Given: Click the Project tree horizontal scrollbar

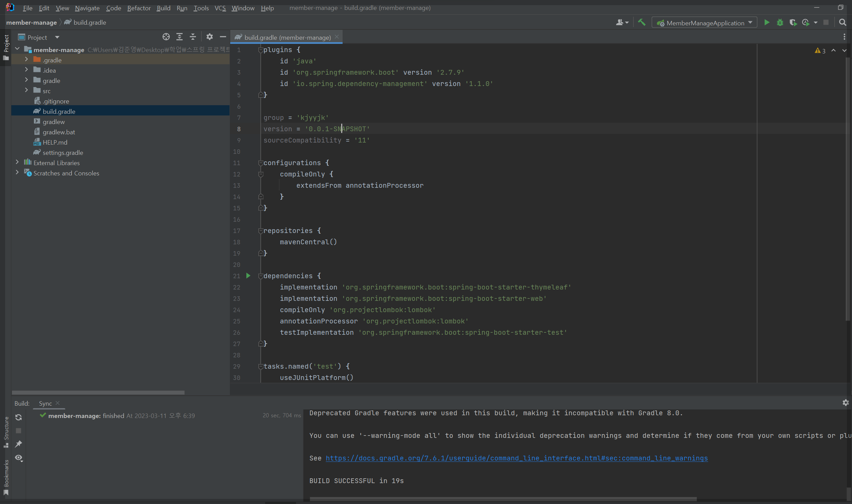Looking at the screenshot, I should (x=98, y=392).
